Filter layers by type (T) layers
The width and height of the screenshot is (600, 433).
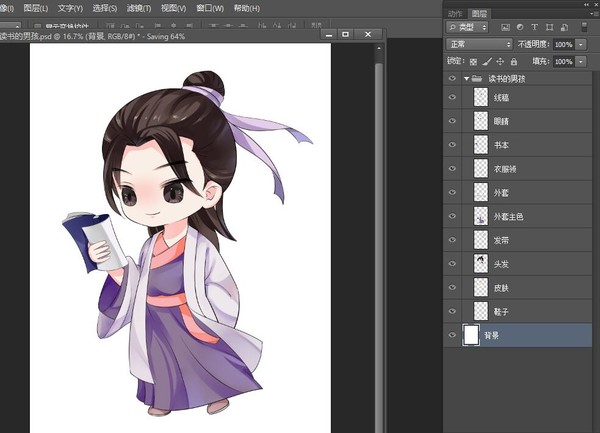535,27
